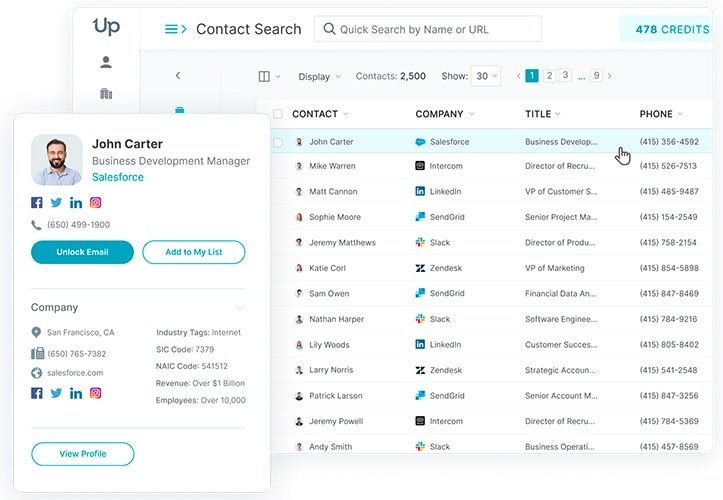Screen dimensions: 723x500
Task: Click the phone icon next to (650) 499-1900
Action: click(36, 225)
